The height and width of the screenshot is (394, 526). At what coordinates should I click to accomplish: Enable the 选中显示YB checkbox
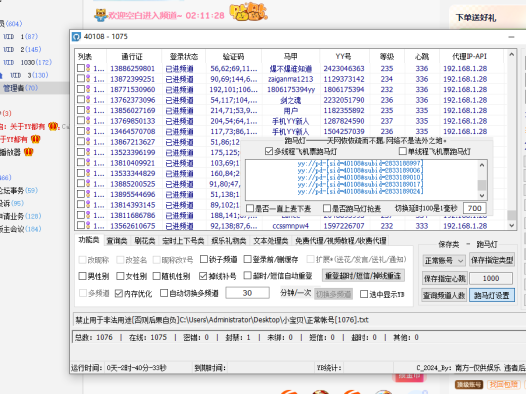pyautogui.click(x=364, y=294)
